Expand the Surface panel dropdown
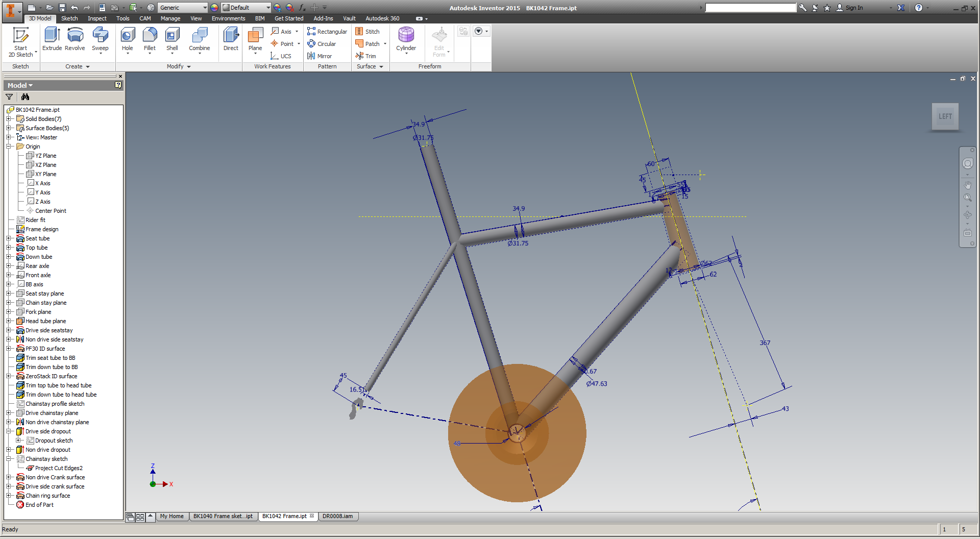The height and width of the screenshot is (539, 980). (x=370, y=66)
